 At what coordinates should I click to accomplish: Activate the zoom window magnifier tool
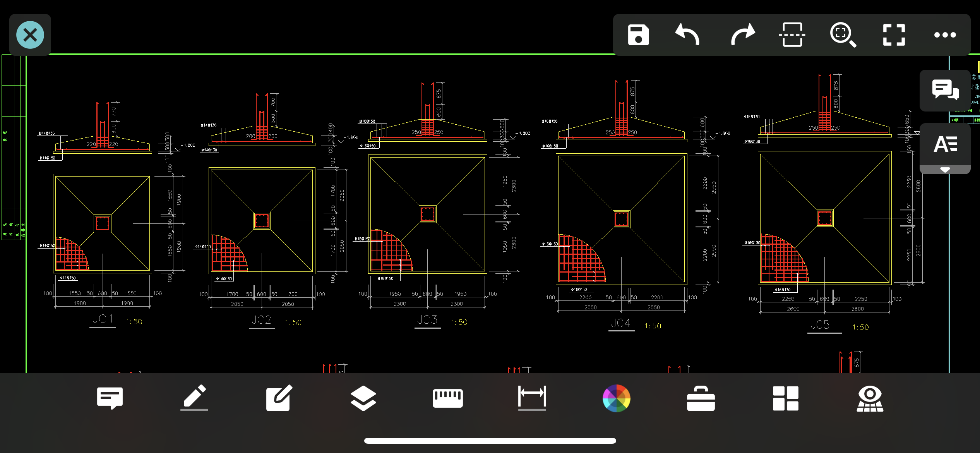click(843, 35)
